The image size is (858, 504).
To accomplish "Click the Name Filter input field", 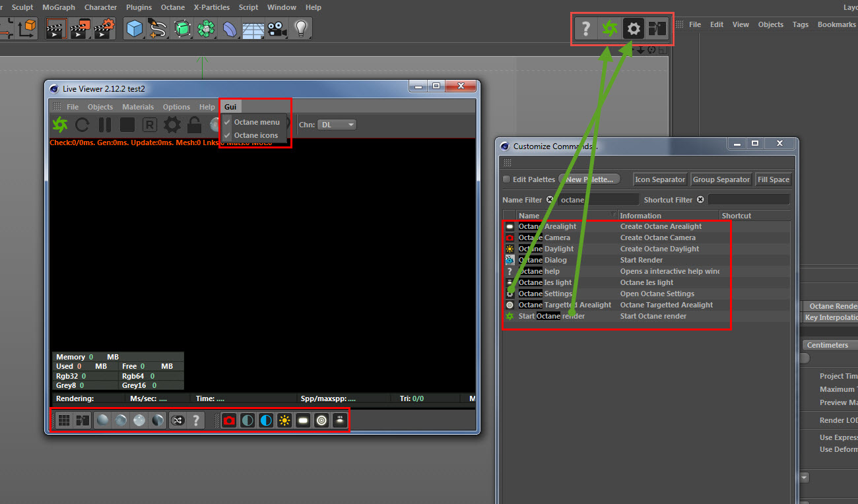I will click(x=598, y=199).
